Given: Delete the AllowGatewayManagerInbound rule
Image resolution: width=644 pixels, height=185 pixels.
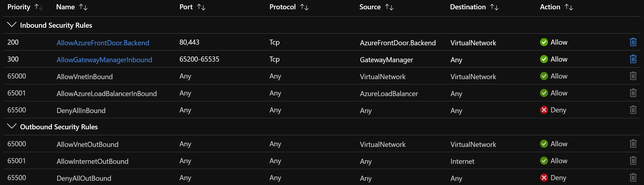Looking at the screenshot, I should pyautogui.click(x=633, y=59).
